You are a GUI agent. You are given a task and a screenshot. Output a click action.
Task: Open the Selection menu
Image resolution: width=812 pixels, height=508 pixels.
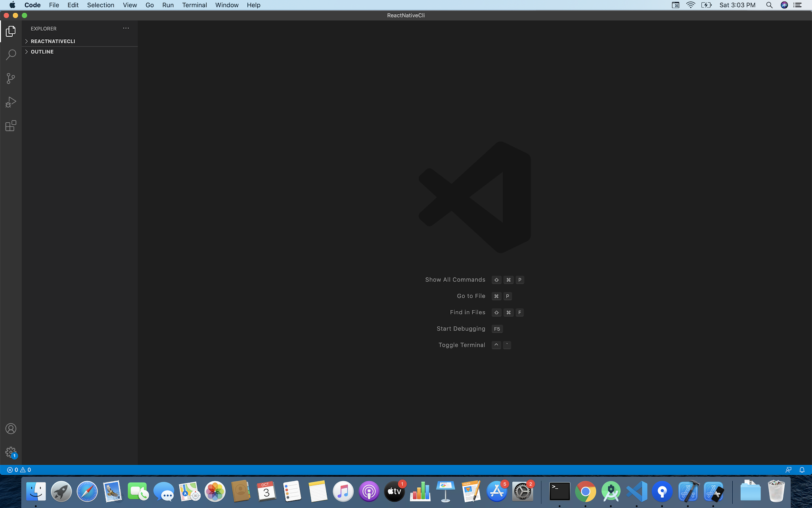coord(101,5)
